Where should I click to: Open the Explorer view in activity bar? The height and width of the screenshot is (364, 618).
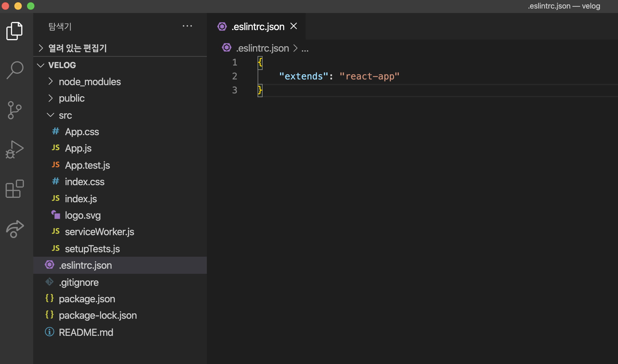tap(15, 31)
